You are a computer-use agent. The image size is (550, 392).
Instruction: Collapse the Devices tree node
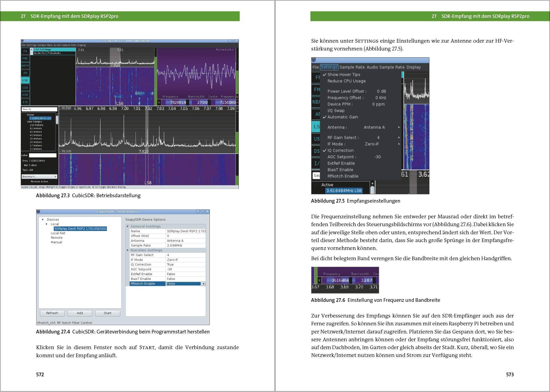43,220
